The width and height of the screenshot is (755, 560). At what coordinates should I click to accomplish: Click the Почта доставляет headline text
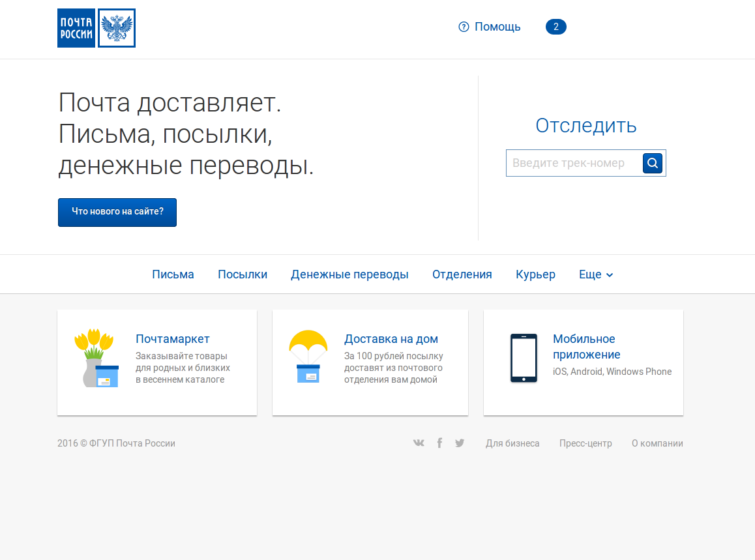pos(186,134)
